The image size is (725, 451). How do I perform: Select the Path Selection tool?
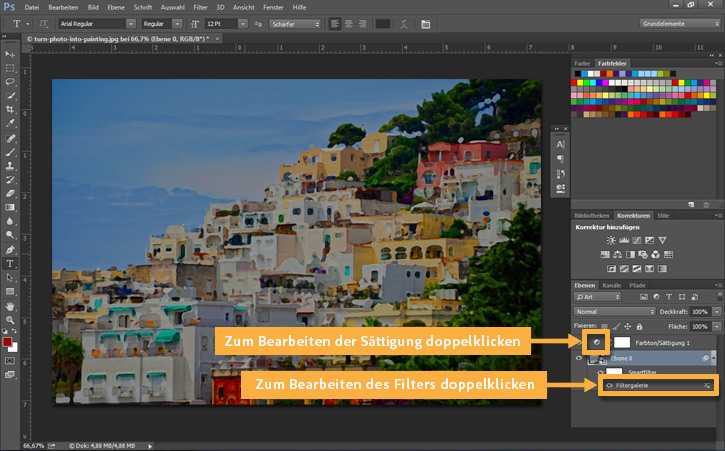[x=10, y=278]
